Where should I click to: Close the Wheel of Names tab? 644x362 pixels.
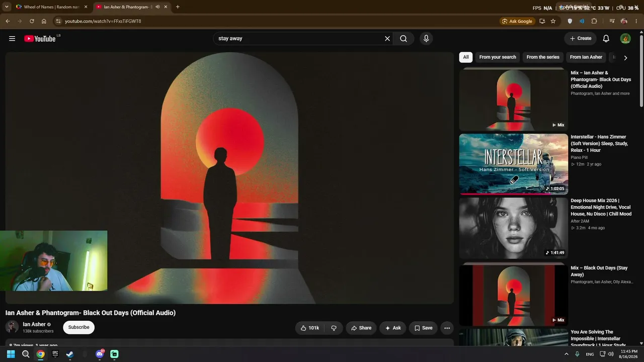(86, 7)
